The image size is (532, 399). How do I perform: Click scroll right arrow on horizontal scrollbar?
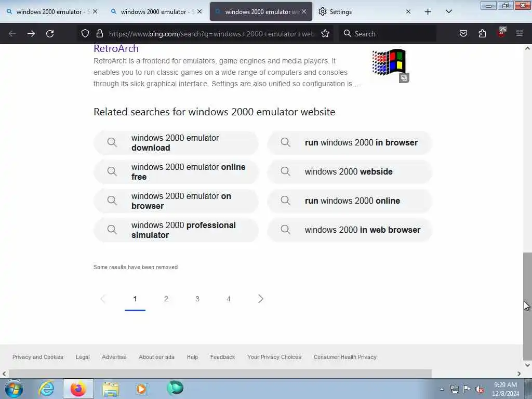coord(519,374)
